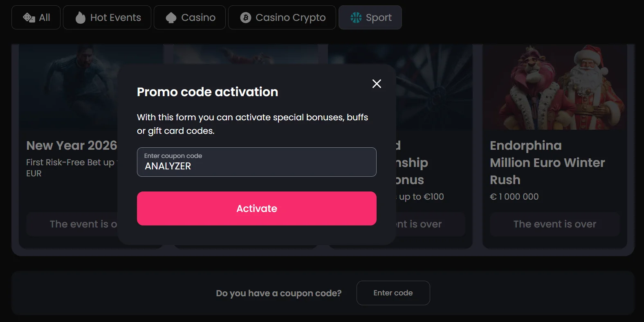Show the All promotions tab
This screenshot has height=322, width=644.
pyautogui.click(x=44, y=18)
